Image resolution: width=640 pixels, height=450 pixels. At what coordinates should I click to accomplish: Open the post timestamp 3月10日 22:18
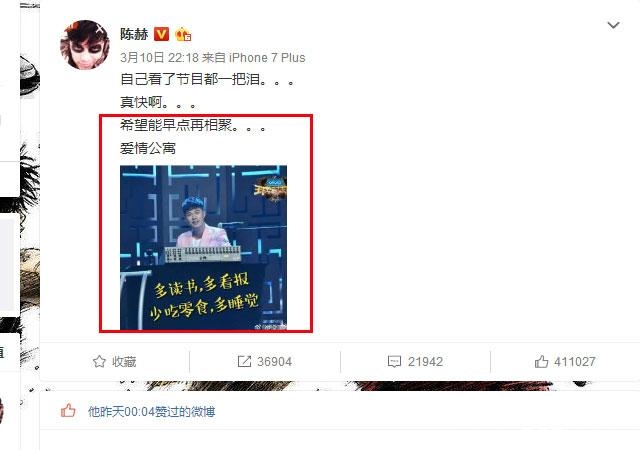[159, 58]
